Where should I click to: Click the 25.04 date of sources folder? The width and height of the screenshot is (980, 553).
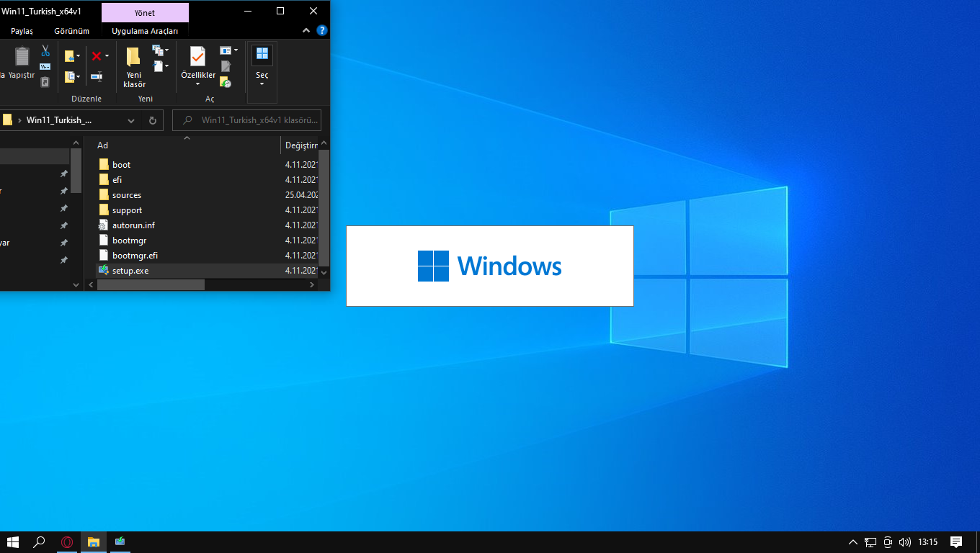[x=301, y=195]
